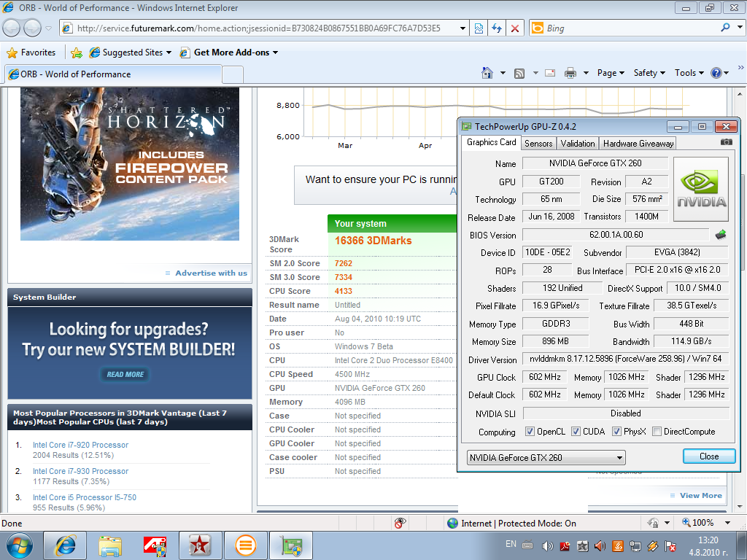Click the Refresh page icon

(x=497, y=28)
